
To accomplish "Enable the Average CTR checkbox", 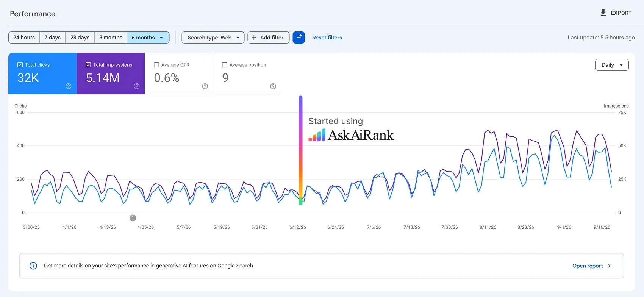I will coord(156,65).
